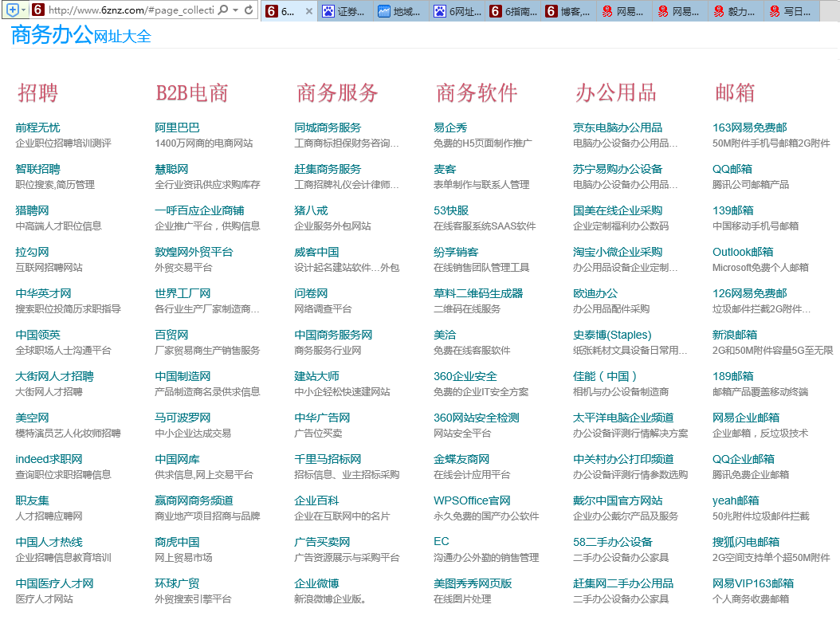840x620 pixels.
Task: Open dropdown arrow beside shield icon
Action: tap(24, 10)
